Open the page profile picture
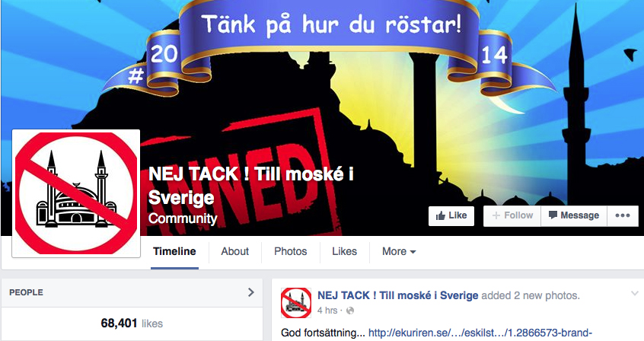Viewport: 644px width, 341px height. [x=76, y=193]
